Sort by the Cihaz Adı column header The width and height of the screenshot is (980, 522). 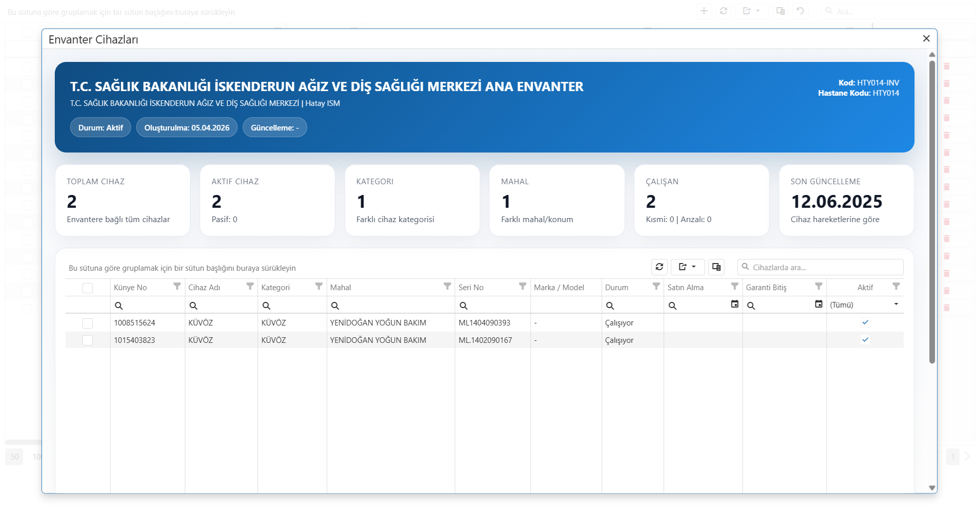[204, 288]
